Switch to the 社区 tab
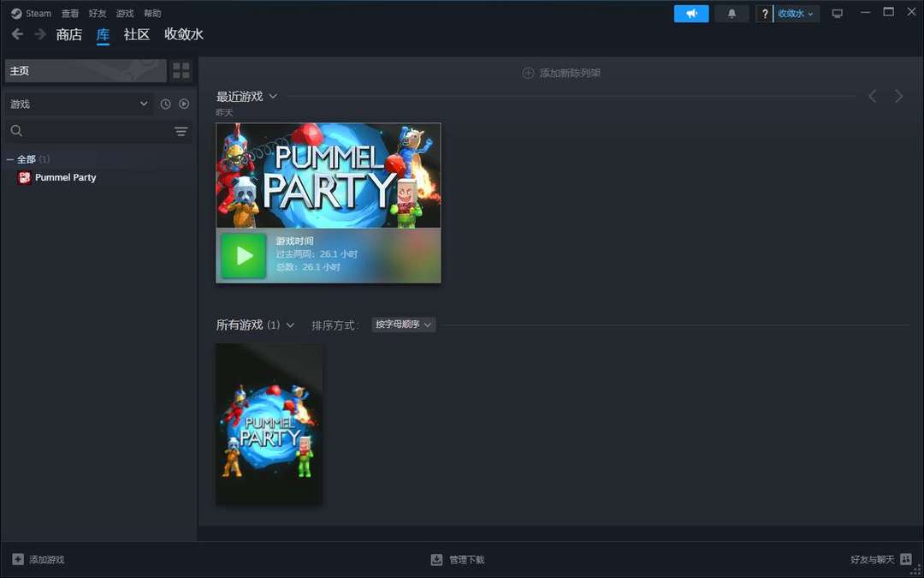Viewport: 924px width, 578px height. [137, 35]
